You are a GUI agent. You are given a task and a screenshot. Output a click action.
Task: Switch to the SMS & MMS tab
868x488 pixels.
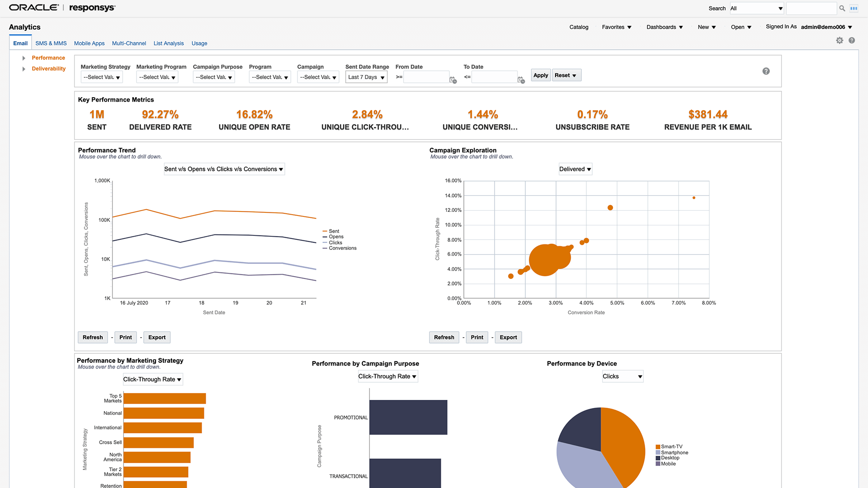click(51, 43)
